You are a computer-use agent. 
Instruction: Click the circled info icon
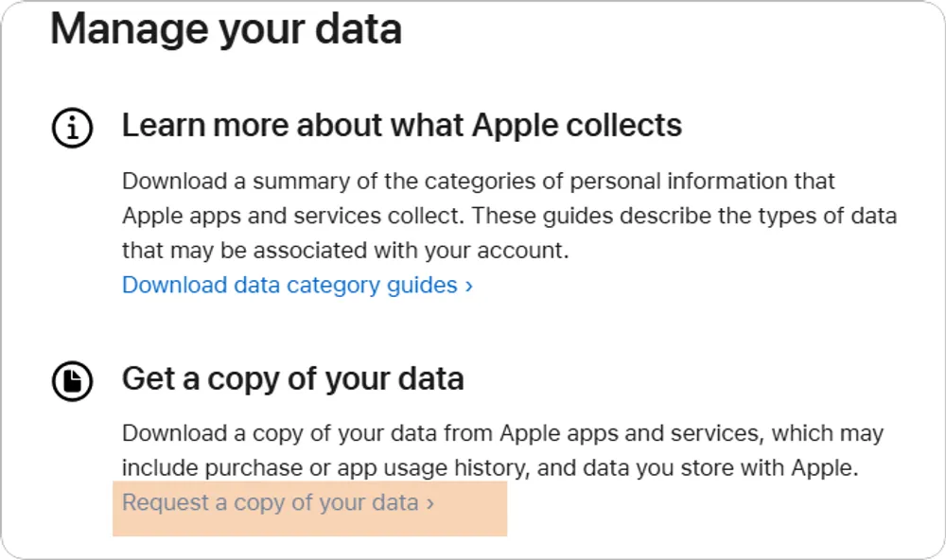(x=72, y=128)
